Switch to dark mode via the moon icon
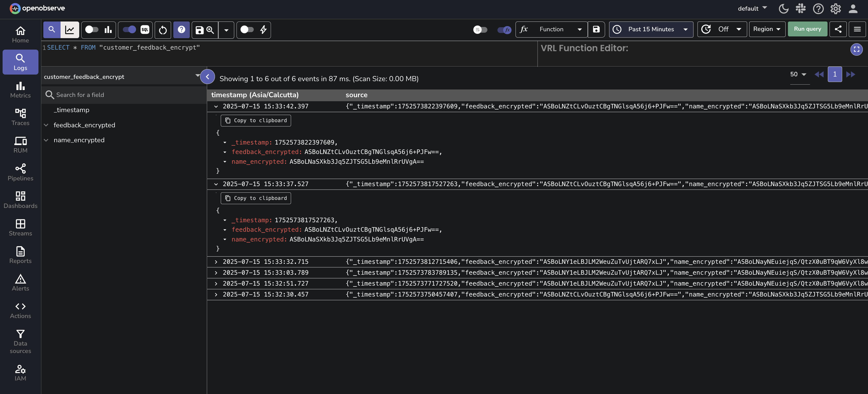Image resolution: width=868 pixels, height=394 pixels. tap(783, 8)
